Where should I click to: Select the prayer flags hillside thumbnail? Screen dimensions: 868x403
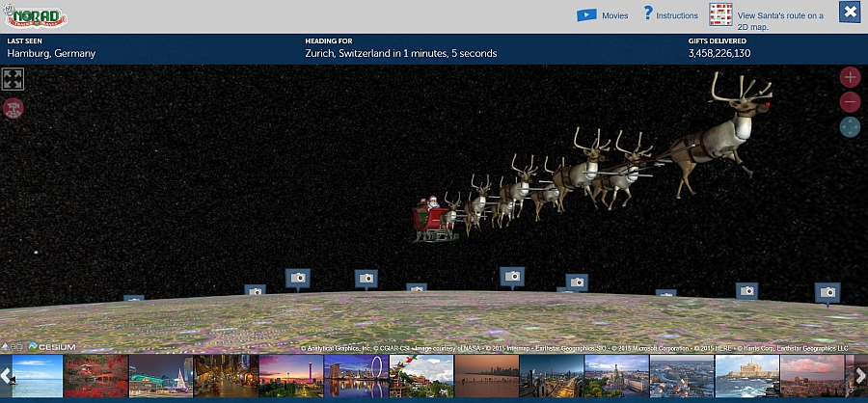pos(421,376)
